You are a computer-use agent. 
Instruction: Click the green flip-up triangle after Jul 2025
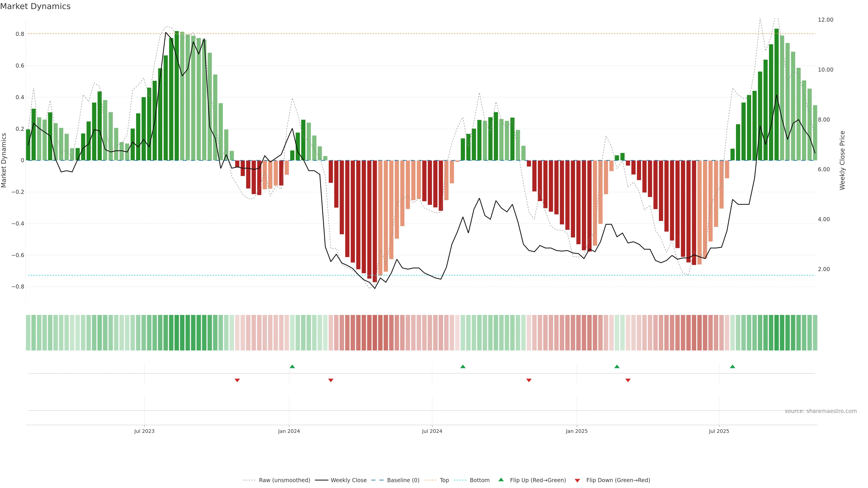pyautogui.click(x=732, y=366)
